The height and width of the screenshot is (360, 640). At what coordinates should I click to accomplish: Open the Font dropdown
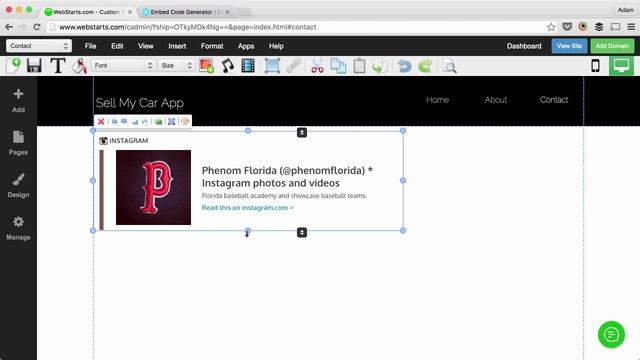point(123,65)
